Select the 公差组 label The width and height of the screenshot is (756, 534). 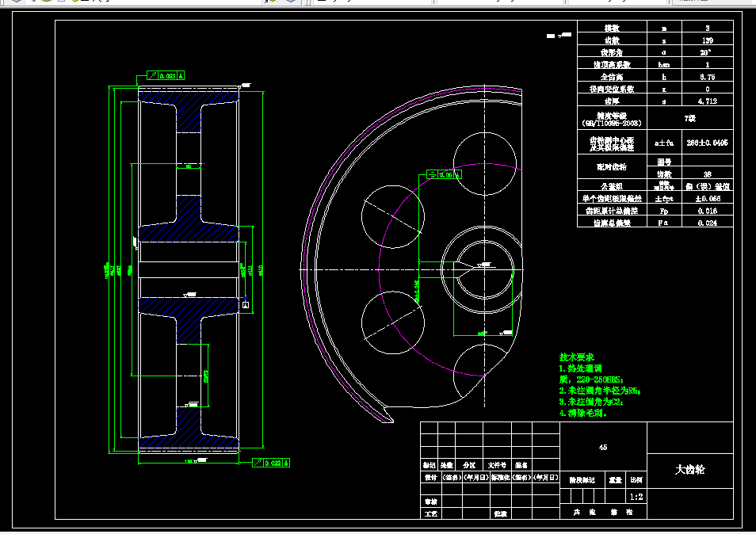pos(612,186)
